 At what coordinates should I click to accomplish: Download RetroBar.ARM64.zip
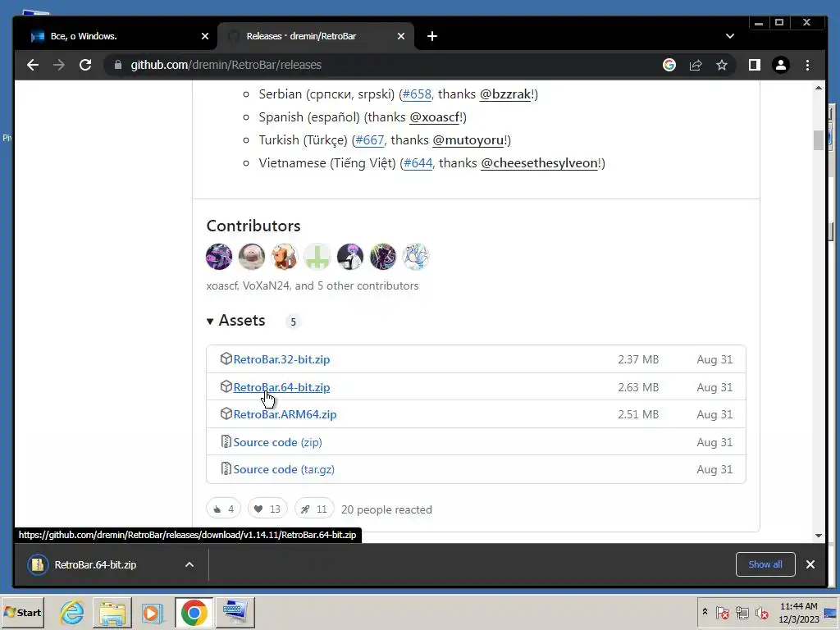coord(285,414)
